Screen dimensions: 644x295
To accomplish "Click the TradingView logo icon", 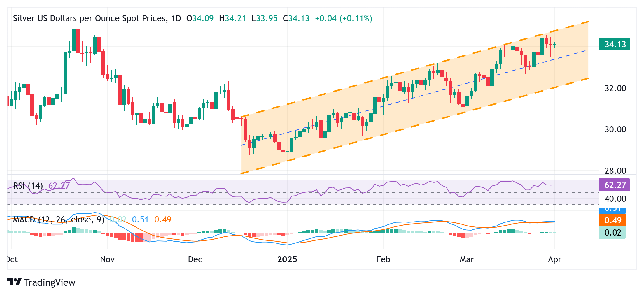I will click(14, 282).
